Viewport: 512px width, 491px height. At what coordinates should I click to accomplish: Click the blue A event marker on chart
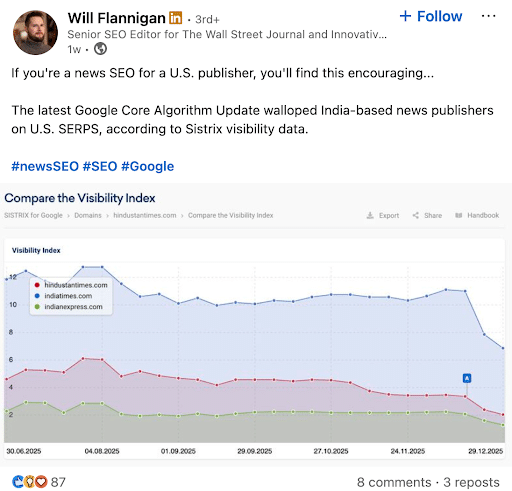tap(467, 378)
